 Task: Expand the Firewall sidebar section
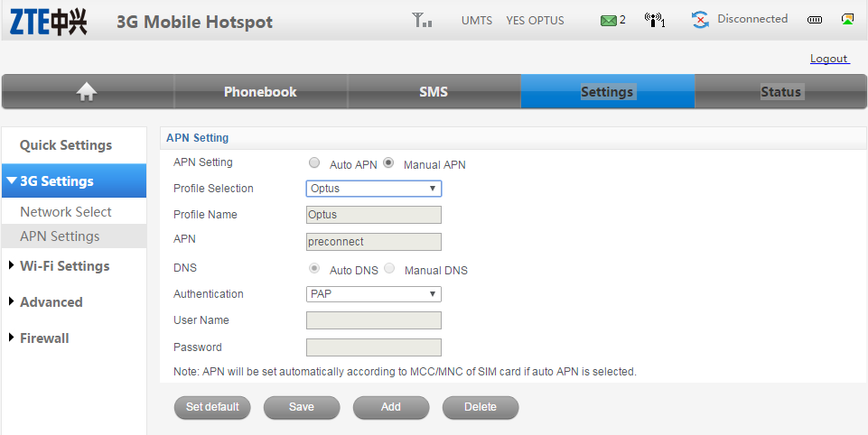(44, 338)
